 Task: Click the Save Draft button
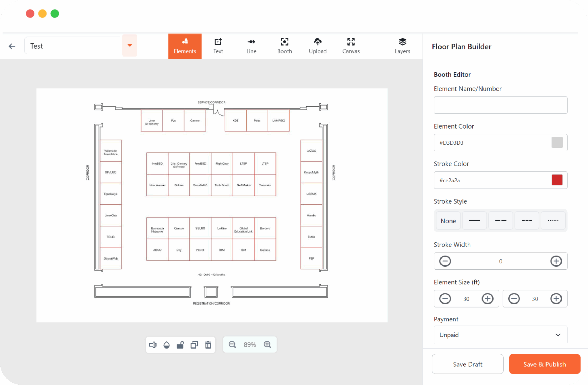click(x=467, y=364)
